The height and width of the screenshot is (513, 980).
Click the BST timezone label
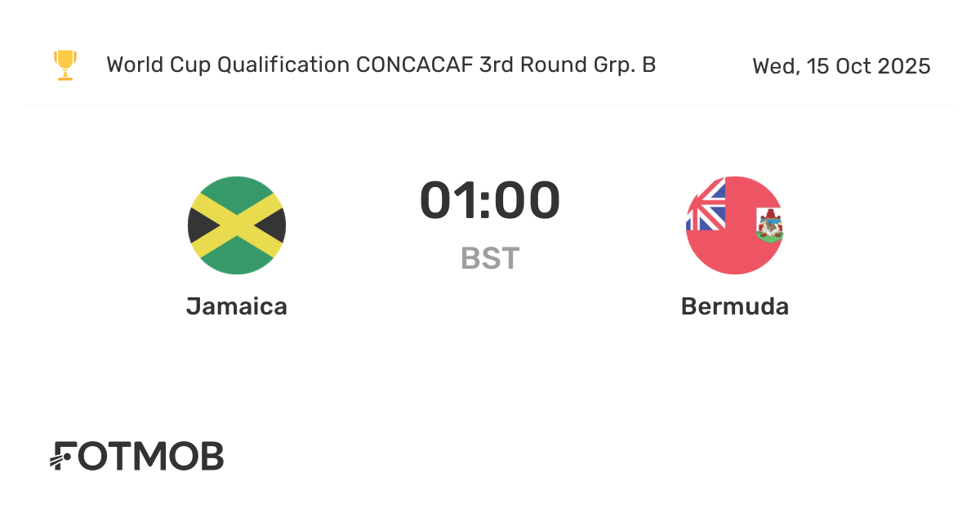pos(490,258)
